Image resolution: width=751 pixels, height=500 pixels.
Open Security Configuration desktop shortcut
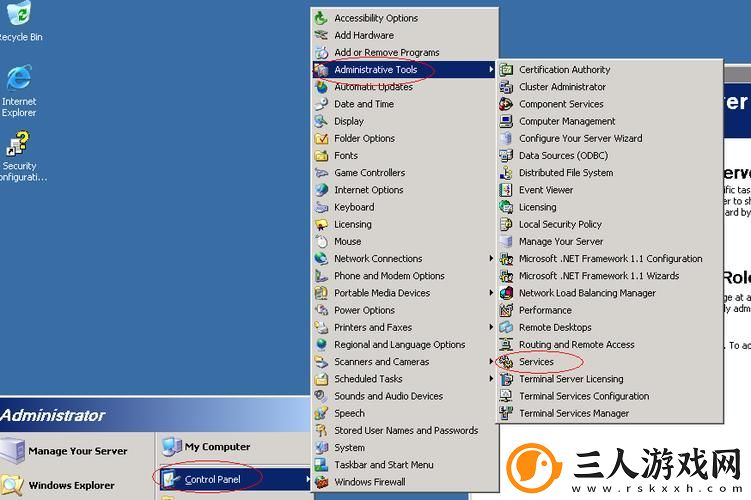(19, 156)
